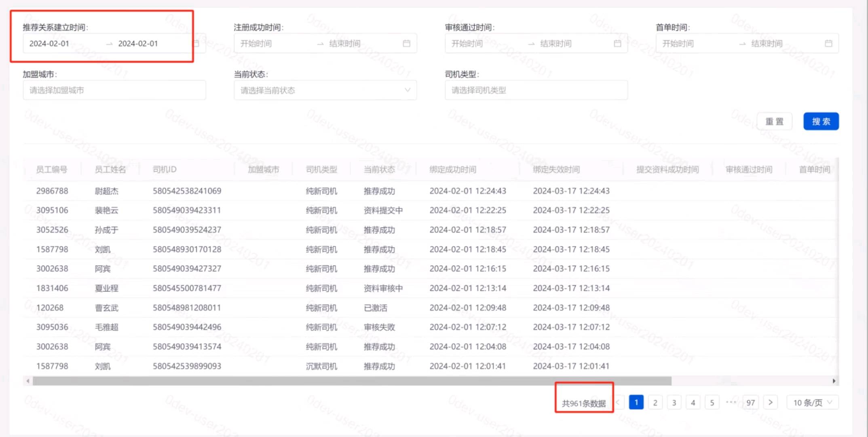This screenshot has height=437, width=868.
Task: Click calendar icon in 注册成功时间 field
Action: 406,43
